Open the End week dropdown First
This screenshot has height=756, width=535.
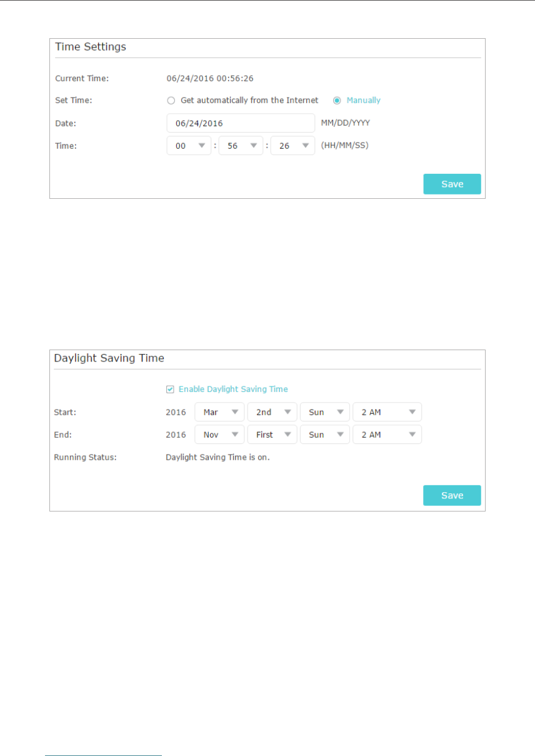pos(272,435)
